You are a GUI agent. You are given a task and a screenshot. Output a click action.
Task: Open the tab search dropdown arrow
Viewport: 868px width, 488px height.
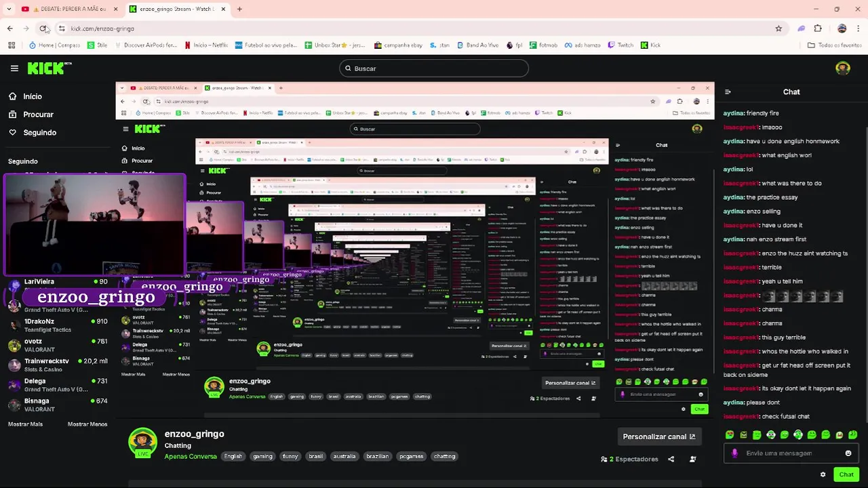(x=9, y=9)
